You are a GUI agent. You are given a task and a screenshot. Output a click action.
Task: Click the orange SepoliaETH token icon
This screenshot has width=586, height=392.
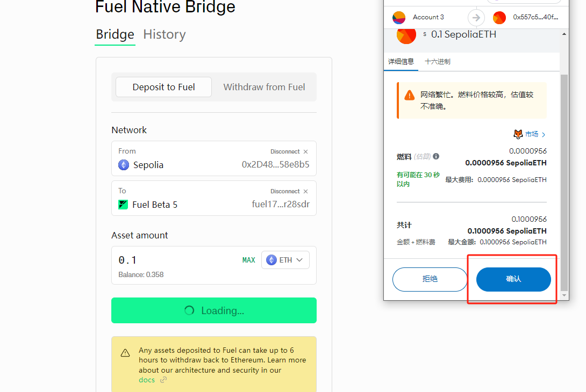tap(406, 35)
